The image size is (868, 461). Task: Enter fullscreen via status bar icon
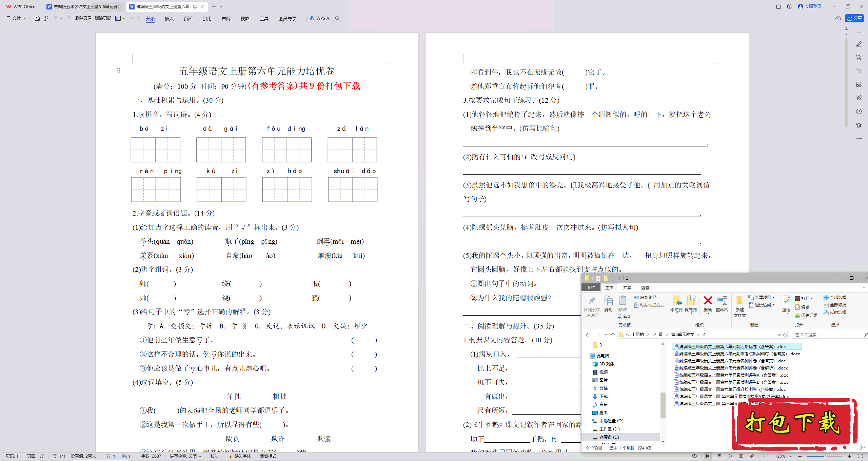860,456
